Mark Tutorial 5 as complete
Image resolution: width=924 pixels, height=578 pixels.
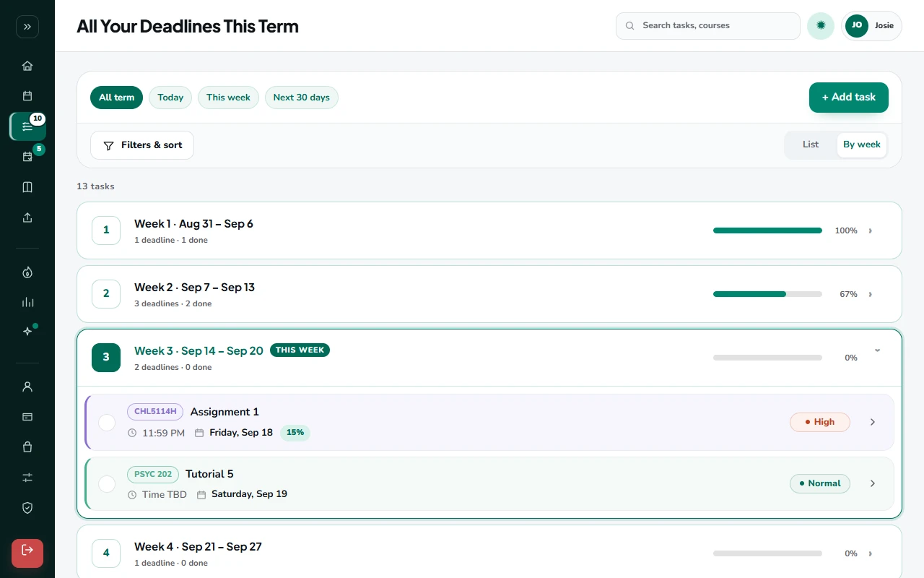(x=107, y=484)
